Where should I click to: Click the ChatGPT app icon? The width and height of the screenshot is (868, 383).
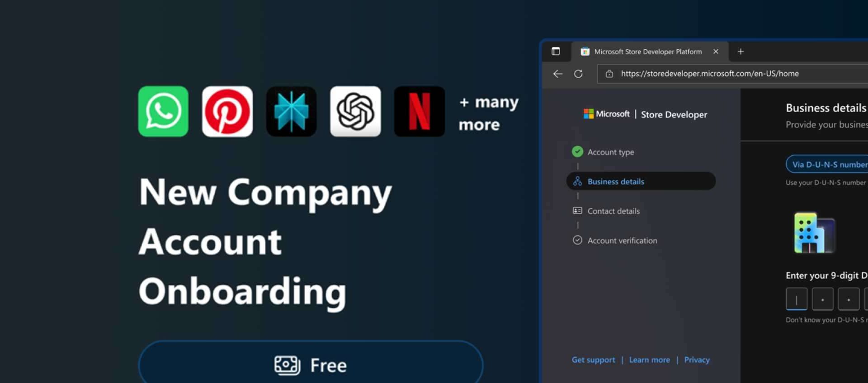355,112
